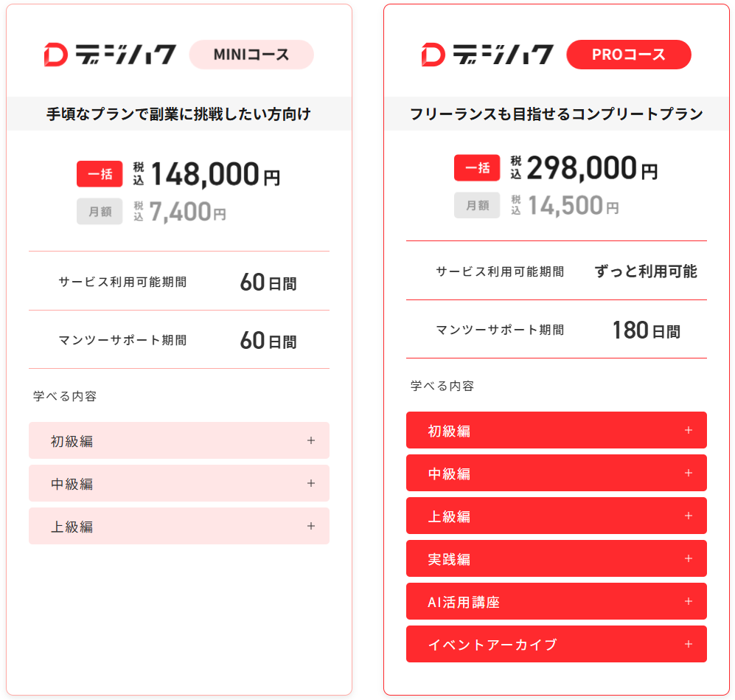Select the PROコース badge

pyautogui.click(x=628, y=55)
